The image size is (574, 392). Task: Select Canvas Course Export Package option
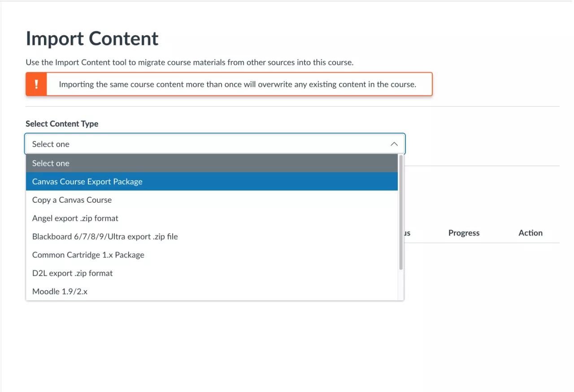click(x=212, y=182)
